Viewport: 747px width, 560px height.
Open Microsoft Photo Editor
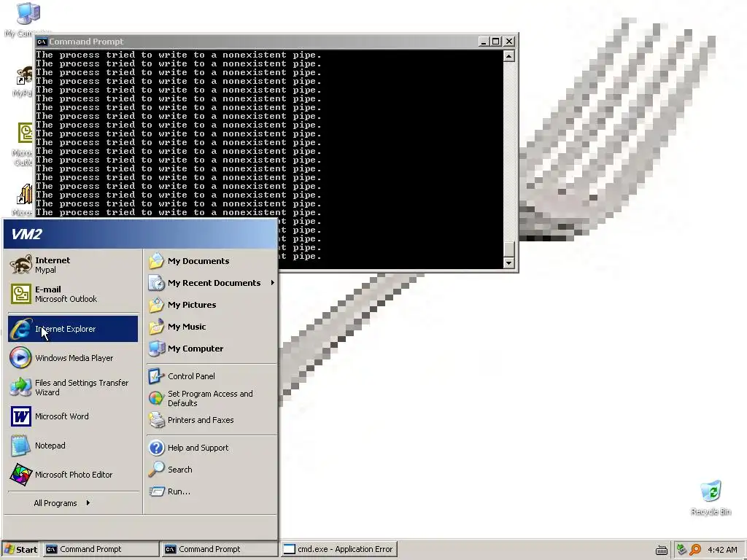point(73,475)
